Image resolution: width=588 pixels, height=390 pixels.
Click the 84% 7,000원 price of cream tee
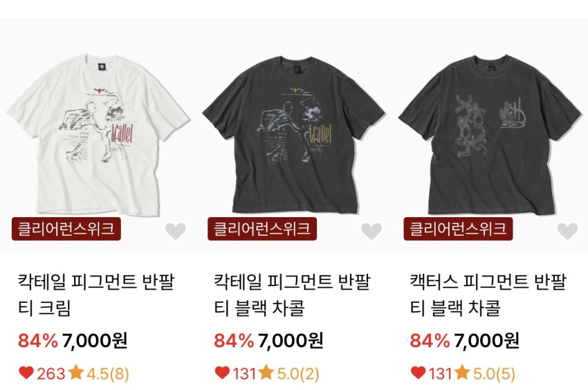pos(73,340)
